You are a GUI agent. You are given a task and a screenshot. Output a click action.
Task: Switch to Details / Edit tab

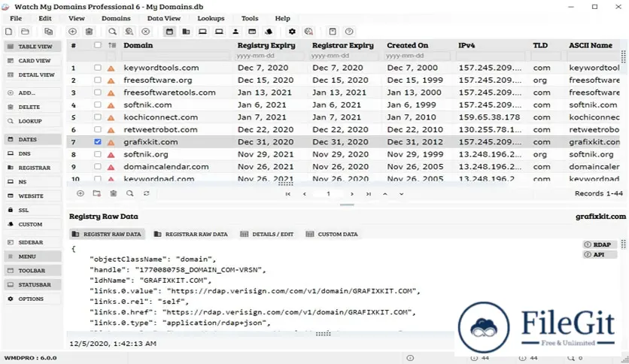tap(267, 234)
